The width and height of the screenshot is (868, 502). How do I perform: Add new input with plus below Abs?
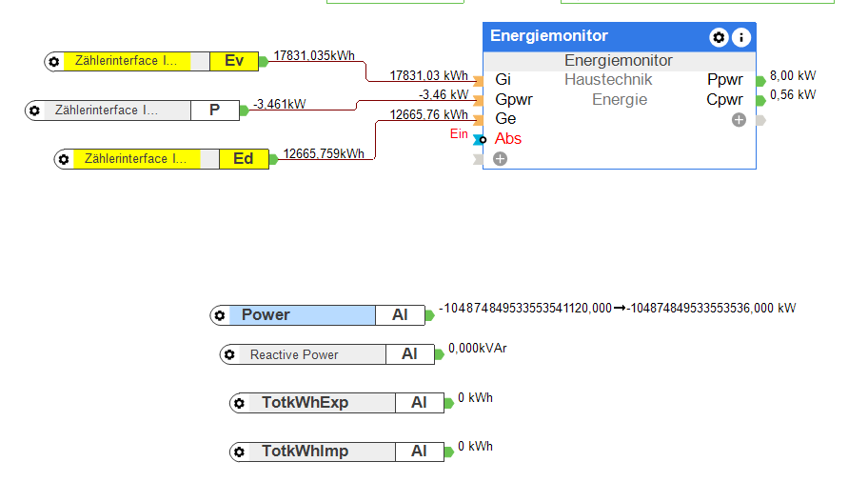coord(501,158)
